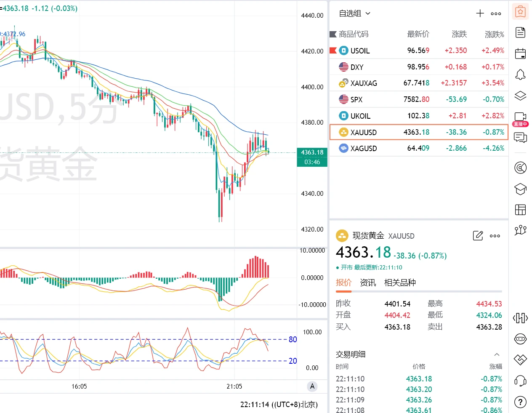Edit notes for 现货黄金 XAUUSD
This screenshot has width=532, height=413.
[478, 236]
